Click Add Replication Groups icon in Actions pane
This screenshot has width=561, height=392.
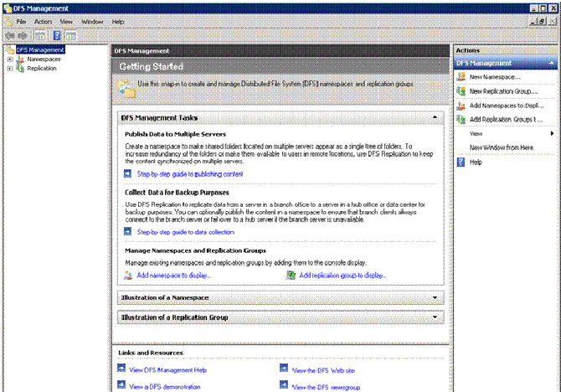click(461, 119)
